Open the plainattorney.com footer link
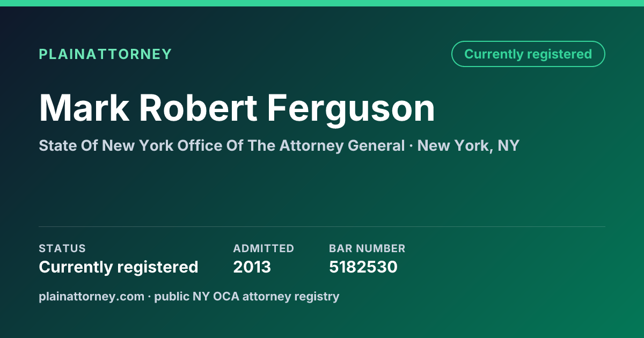Image resolution: width=644 pixels, height=338 pixels. click(92, 296)
